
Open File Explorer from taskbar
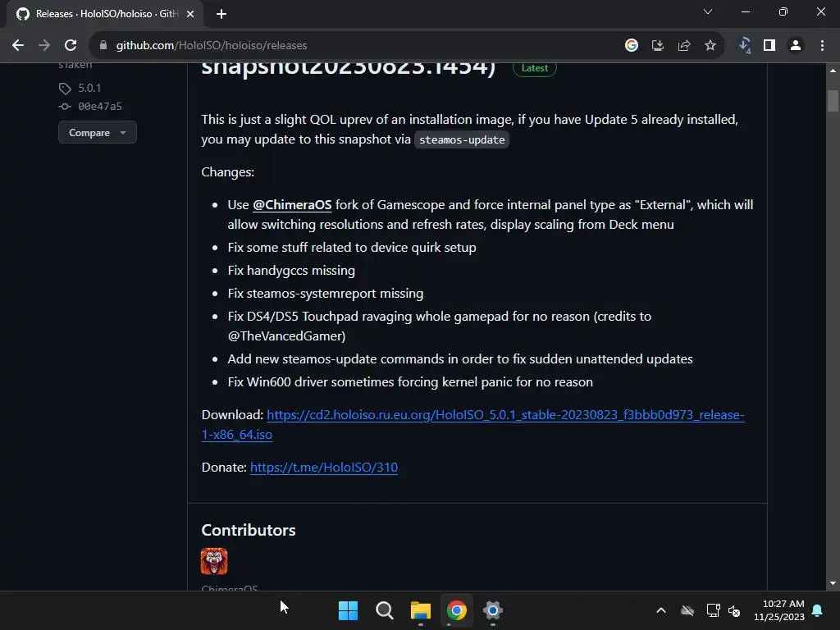[421, 610]
